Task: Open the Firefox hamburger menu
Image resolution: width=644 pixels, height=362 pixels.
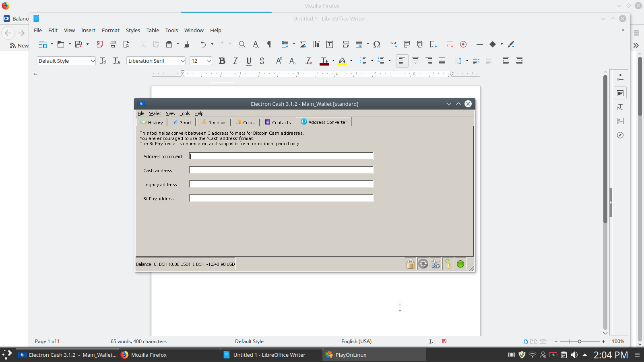Action: click(x=636, y=33)
